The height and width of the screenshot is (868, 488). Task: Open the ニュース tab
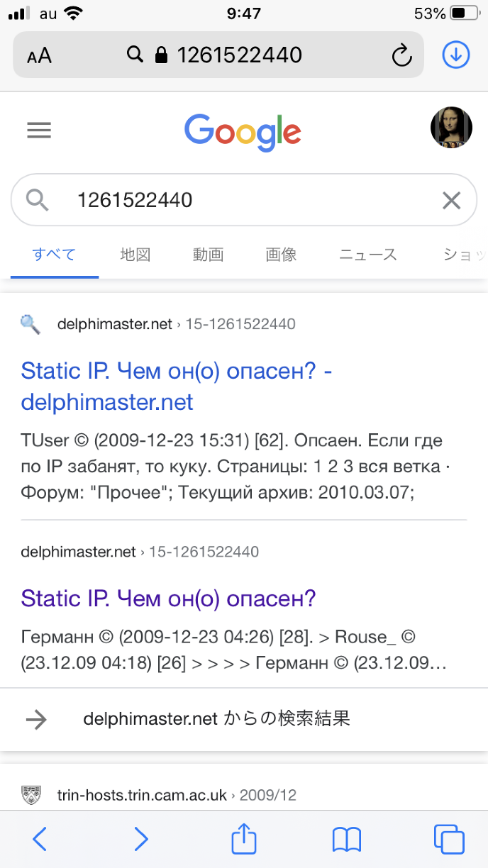pos(367,255)
